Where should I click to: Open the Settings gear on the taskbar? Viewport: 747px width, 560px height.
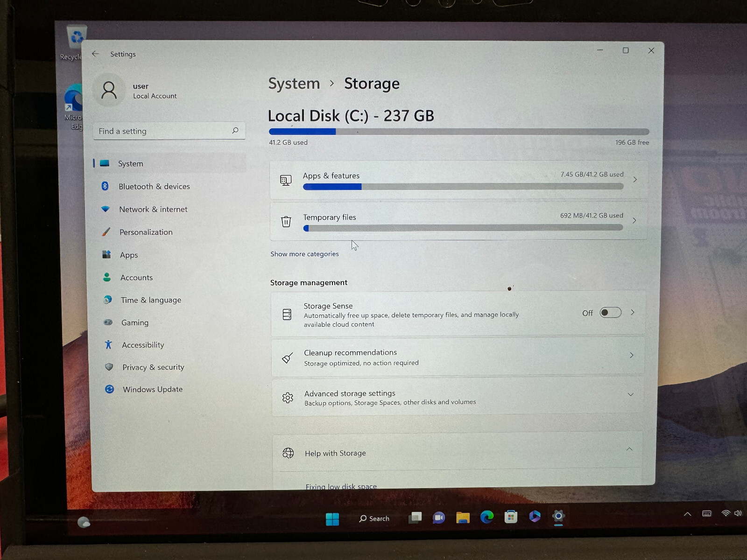pos(558,516)
